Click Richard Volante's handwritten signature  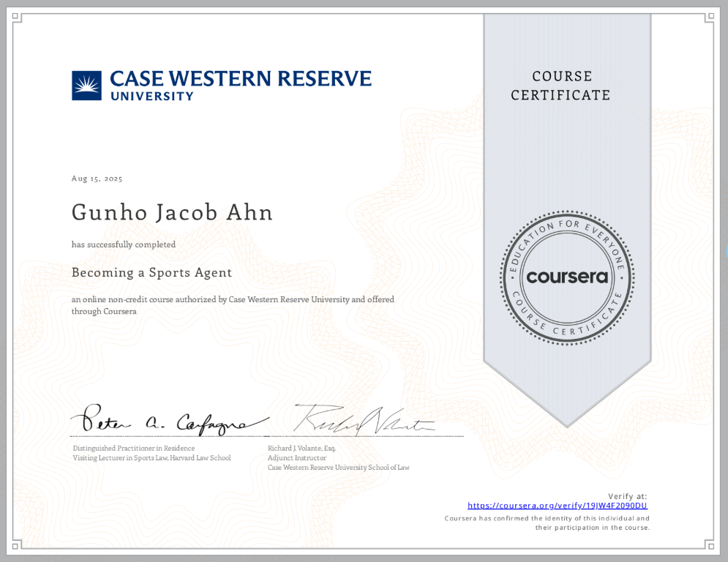tap(364, 420)
